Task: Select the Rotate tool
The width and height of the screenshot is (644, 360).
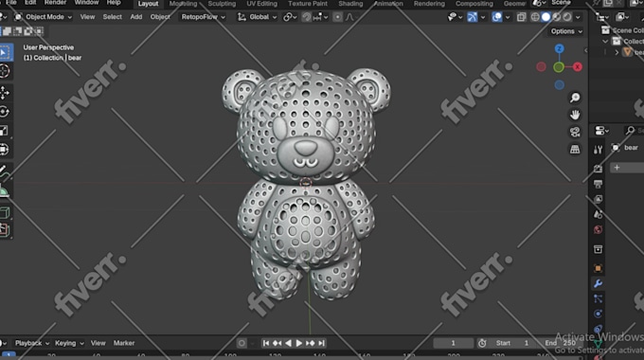Action: [5, 112]
